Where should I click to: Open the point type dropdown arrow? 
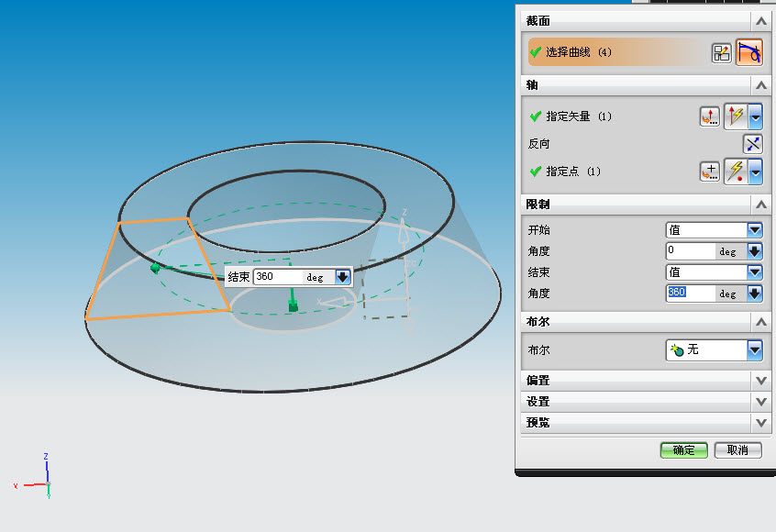[x=755, y=172]
